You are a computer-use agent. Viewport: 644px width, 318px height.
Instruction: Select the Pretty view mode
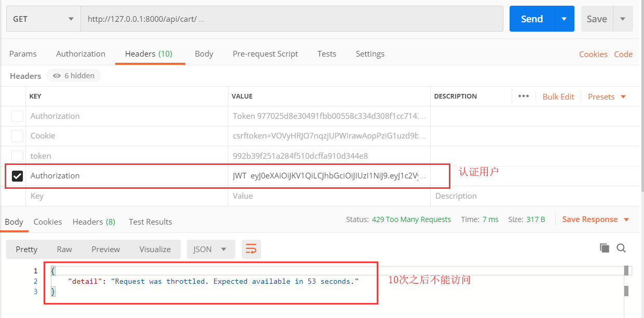(x=26, y=250)
